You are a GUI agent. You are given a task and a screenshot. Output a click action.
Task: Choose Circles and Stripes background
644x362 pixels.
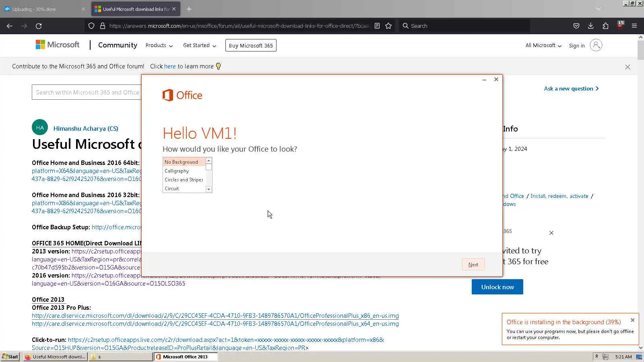click(x=184, y=180)
